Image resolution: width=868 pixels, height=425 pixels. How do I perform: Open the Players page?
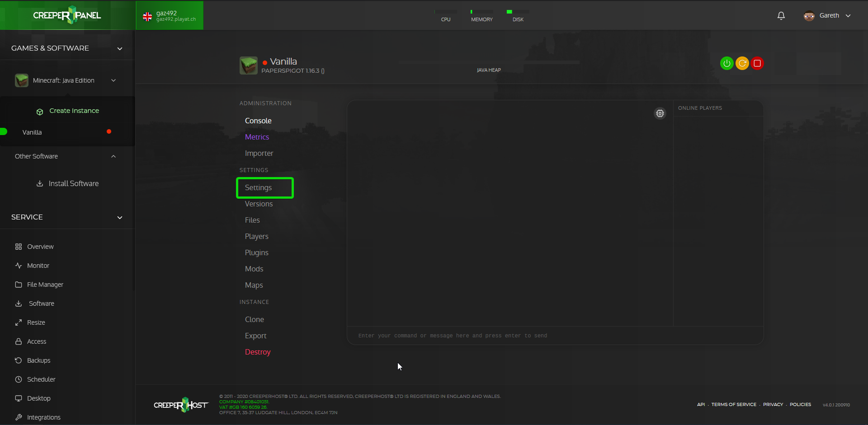point(256,236)
